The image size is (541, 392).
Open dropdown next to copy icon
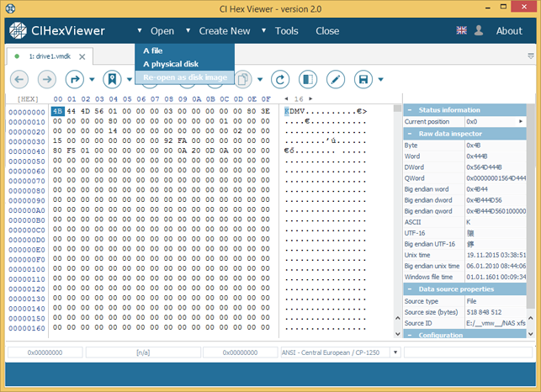click(260, 79)
